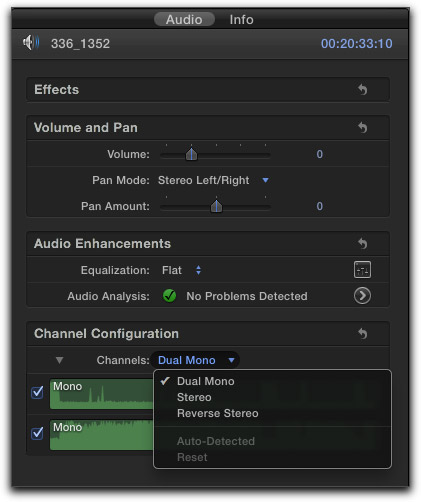Reset Audio Enhancements section
This screenshot has height=502, width=421.
coord(362,243)
